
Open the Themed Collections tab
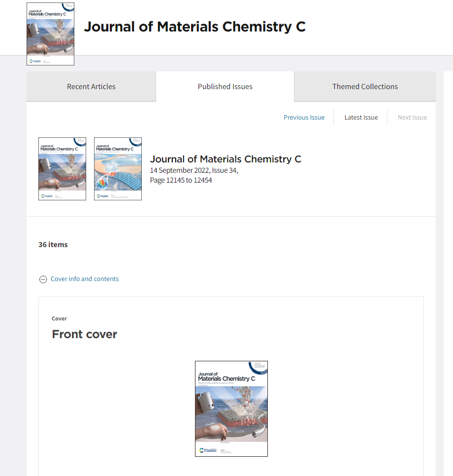pos(365,87)
